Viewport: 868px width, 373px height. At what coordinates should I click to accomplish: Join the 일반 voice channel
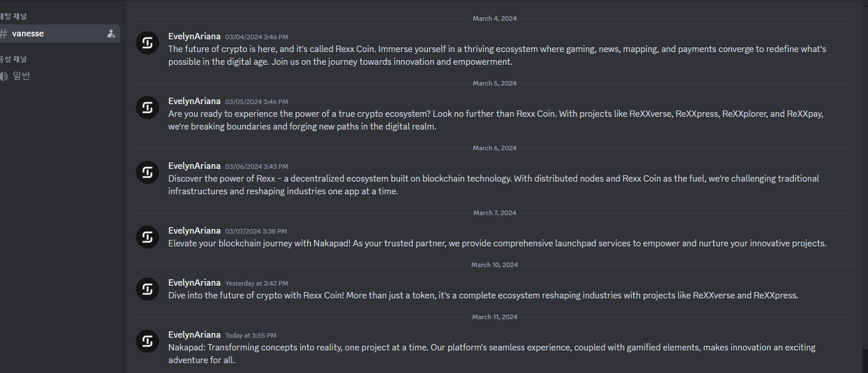point(58,76)
